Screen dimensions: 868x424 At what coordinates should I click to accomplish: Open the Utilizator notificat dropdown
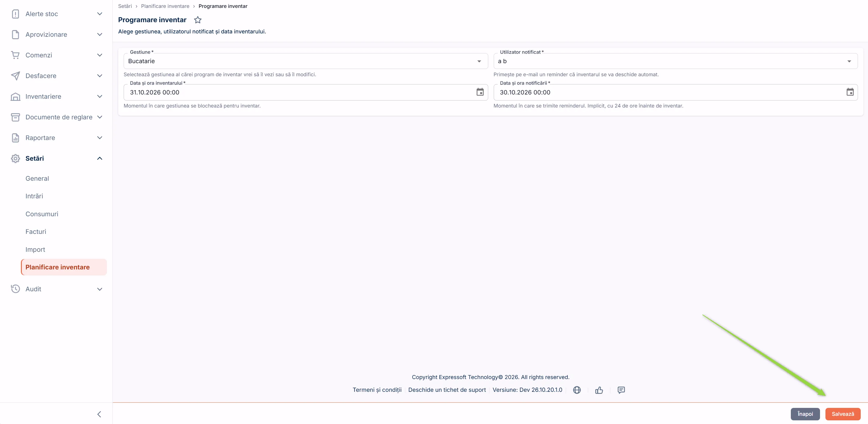coord(675,61)
